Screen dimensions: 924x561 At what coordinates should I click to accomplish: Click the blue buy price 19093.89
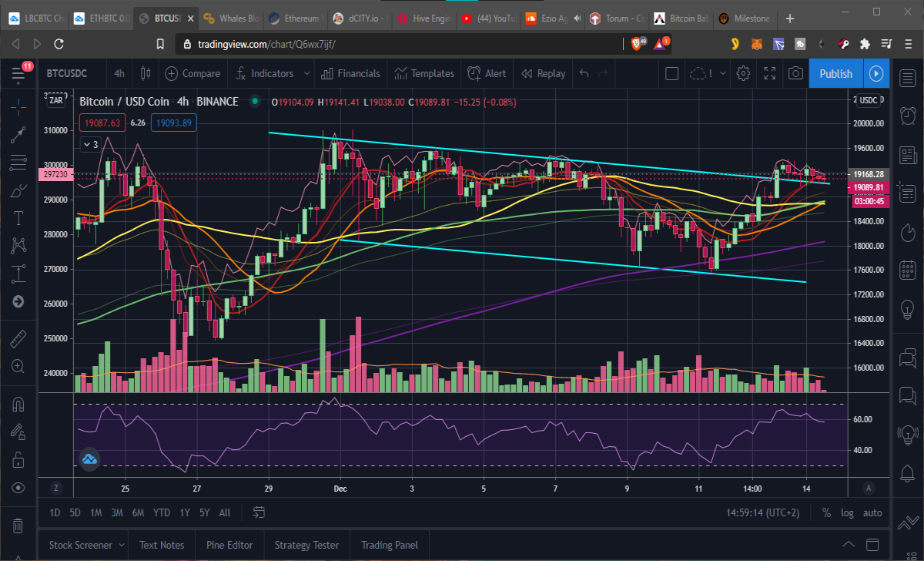tap(172, 123)
